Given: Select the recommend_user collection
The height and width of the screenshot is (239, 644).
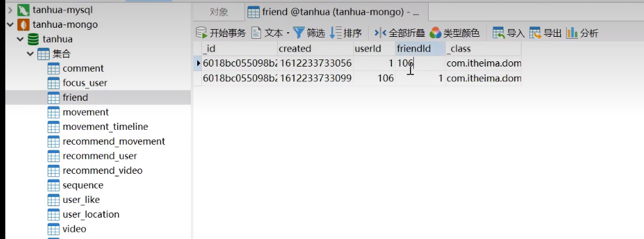Looking at the screenshot, I should click(100, 156).
